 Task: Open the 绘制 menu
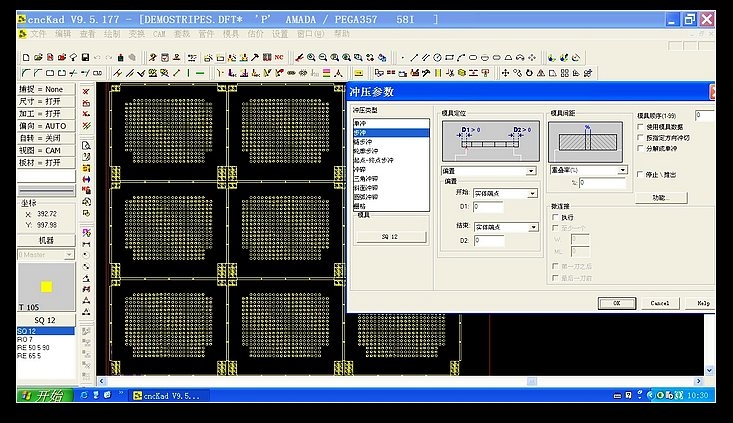(112, 34)
